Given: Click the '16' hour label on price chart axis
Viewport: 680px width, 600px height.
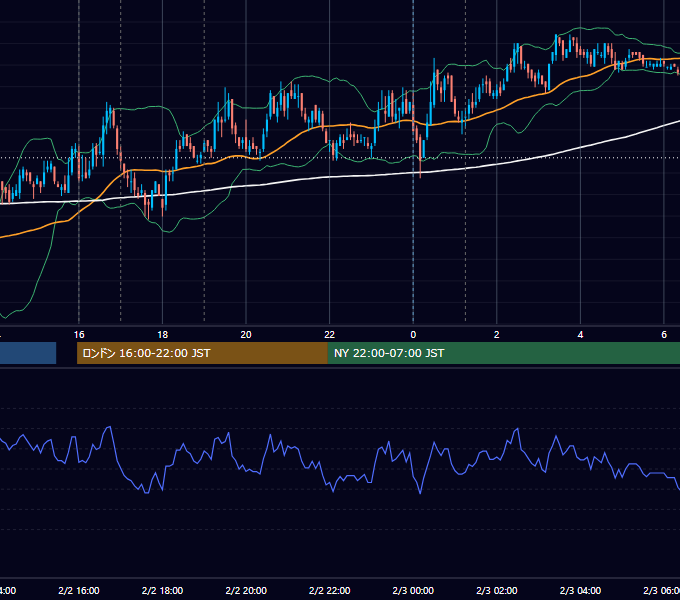Looking at the screenshot, I should (x=79, y=335).
